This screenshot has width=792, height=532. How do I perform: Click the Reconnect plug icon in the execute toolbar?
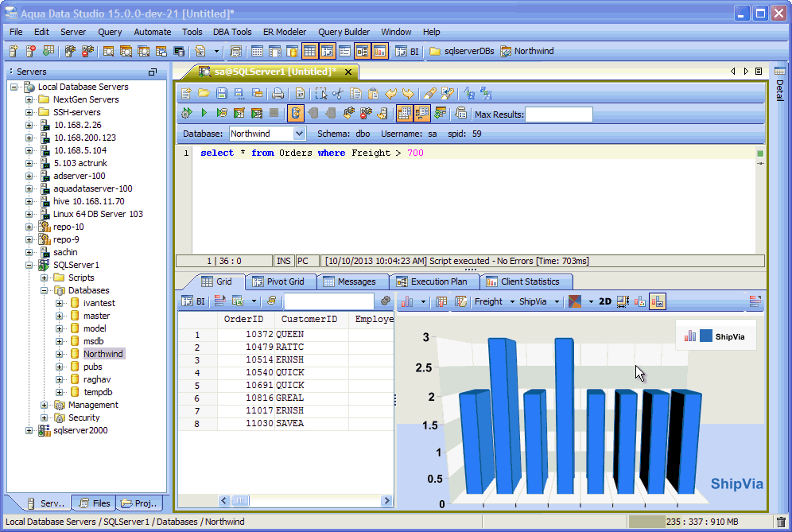coord(348,113)
